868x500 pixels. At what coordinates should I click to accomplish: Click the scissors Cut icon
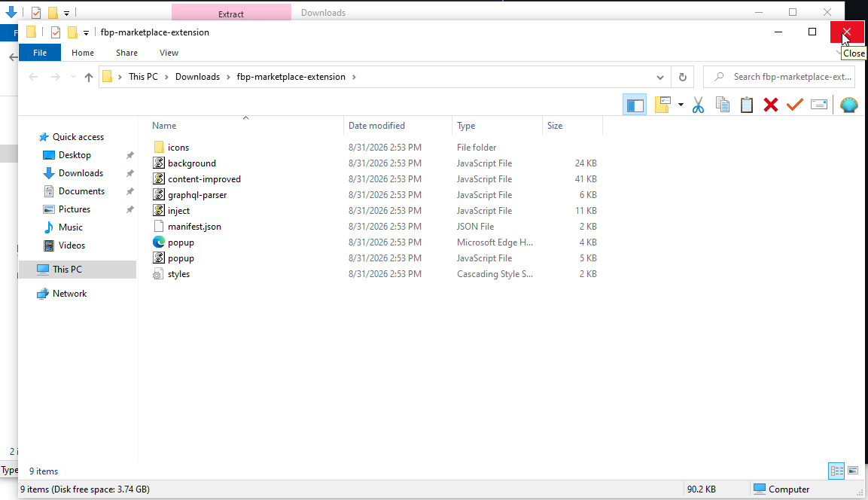(x=698, y=105)
